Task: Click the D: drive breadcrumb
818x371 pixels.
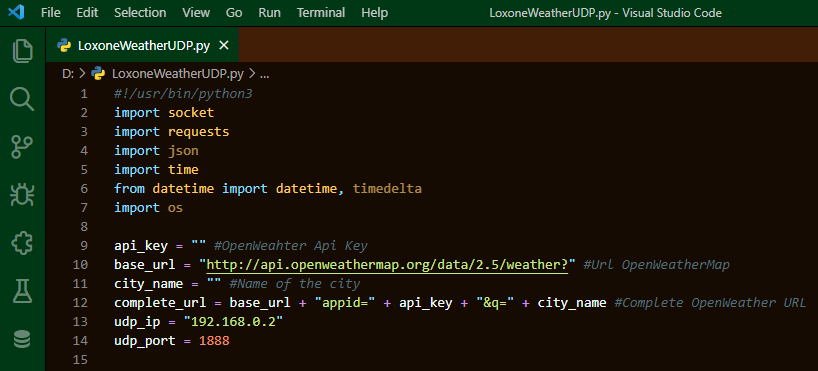Action: 68,74
